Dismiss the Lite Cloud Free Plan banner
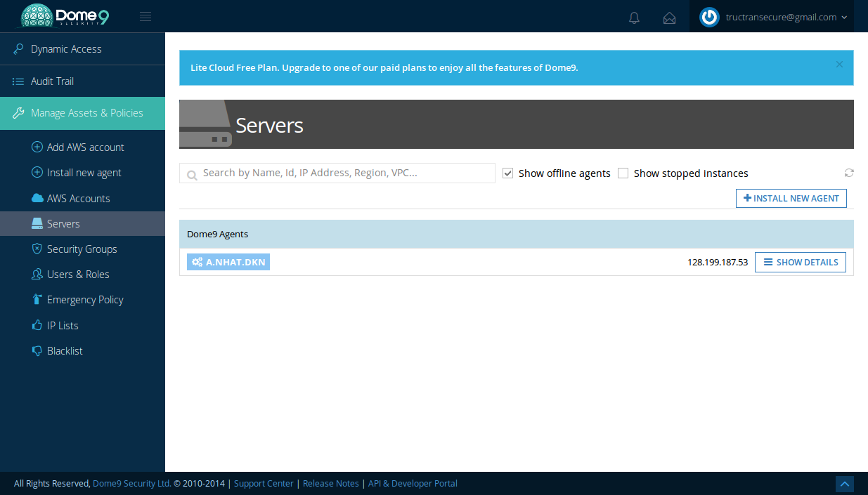This screenshot has width=868, height=495. click(x=839, y=65)
